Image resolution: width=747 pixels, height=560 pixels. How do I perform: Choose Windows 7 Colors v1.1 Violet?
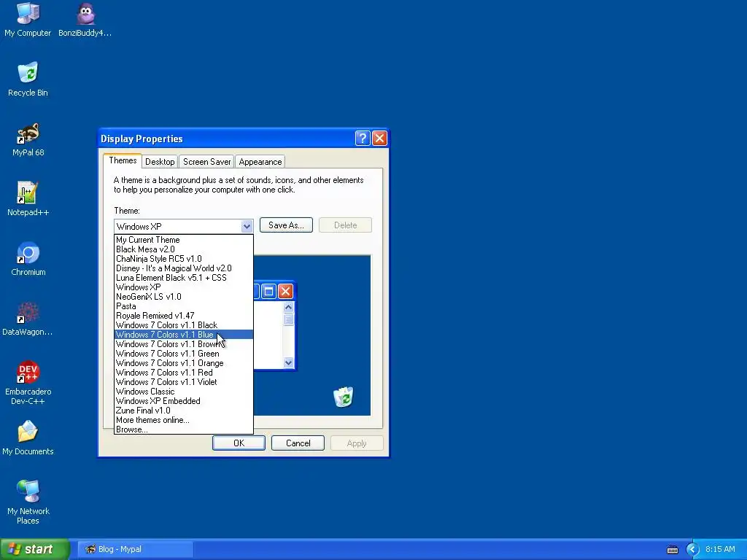click(x=183, y=382)
